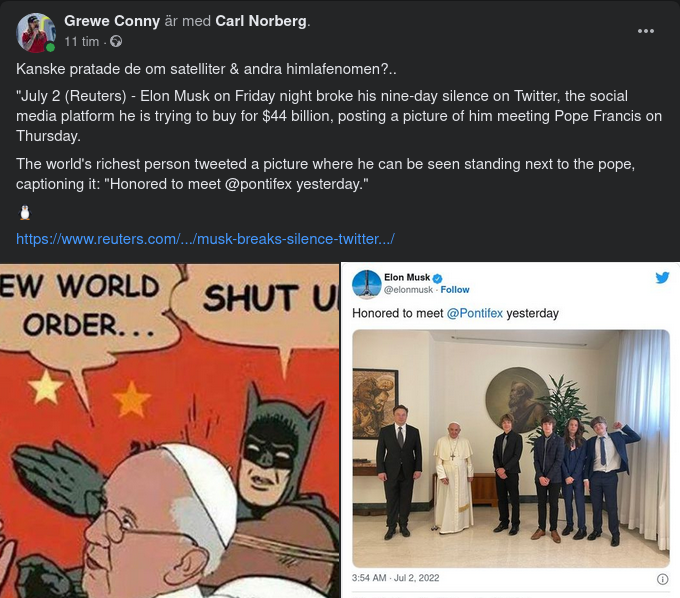Click the @elonmusk handle
This screenshot has width=680, height=598.
[408, 290]
